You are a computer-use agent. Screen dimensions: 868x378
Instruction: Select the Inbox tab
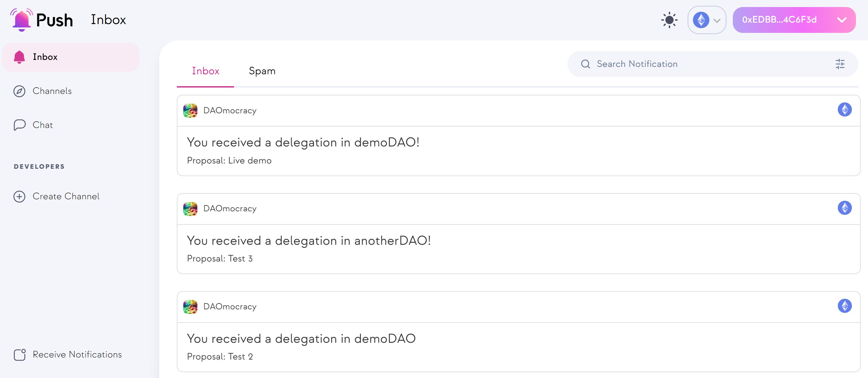[206, 71]
